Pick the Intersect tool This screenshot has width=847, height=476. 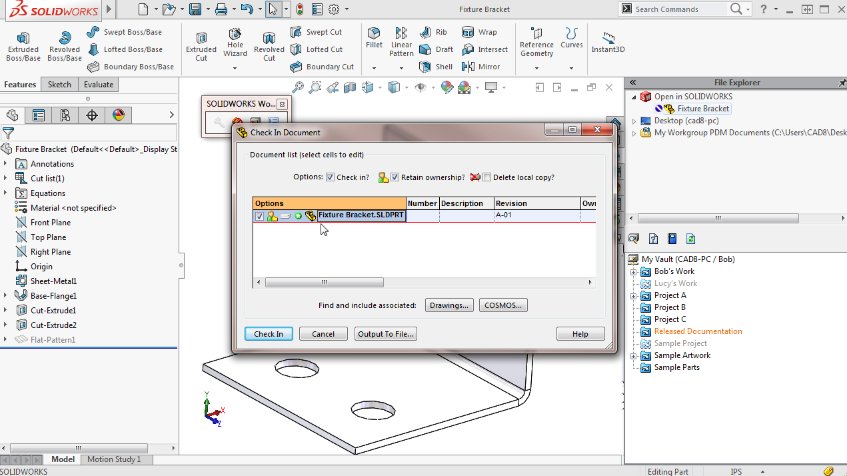(485, 49)
